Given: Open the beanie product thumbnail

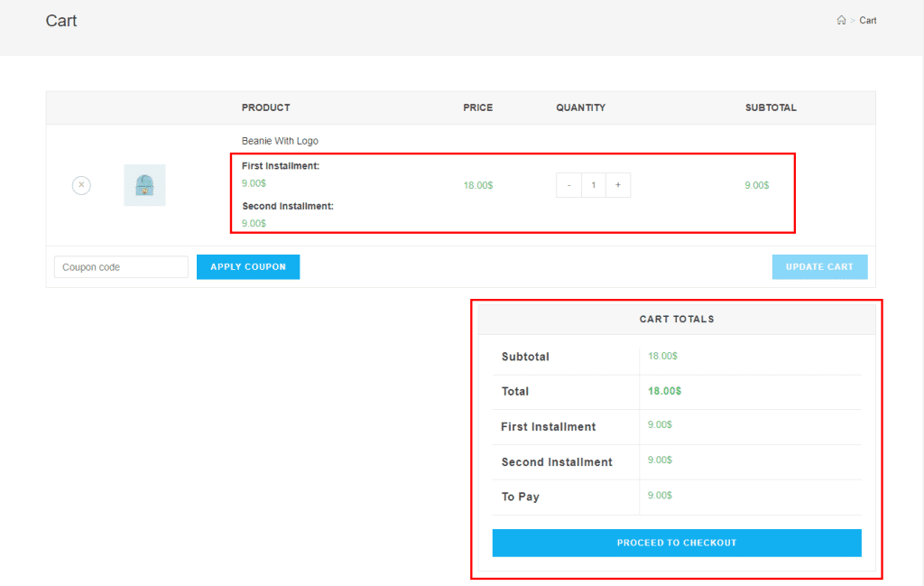Looking at the screenshot, I should click(x=144, y=184).
